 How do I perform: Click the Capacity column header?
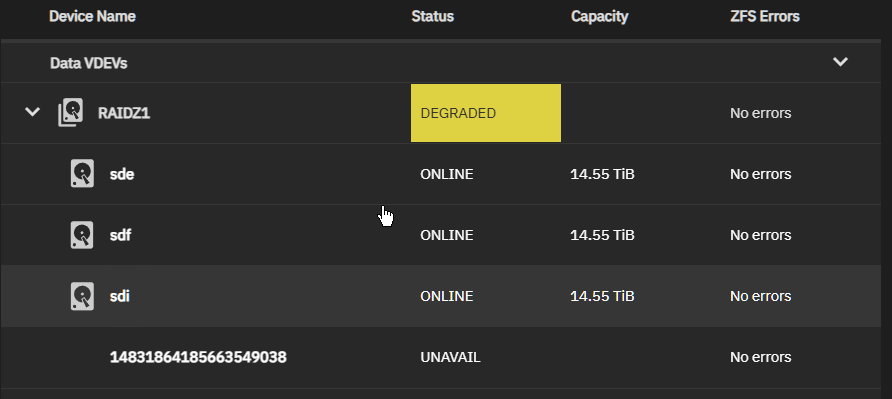pyautogui.click(x=600, y=17)
